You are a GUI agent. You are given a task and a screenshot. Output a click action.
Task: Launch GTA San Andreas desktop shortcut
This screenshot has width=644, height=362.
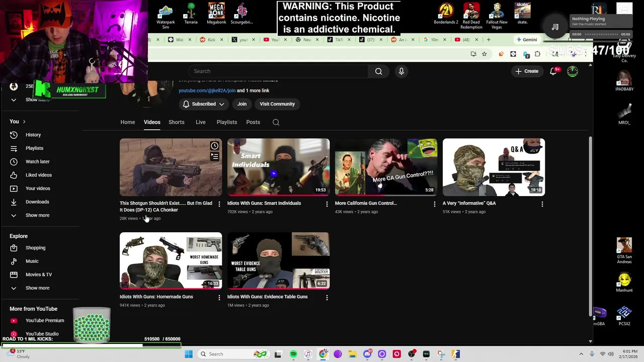[x=624, y=250]
